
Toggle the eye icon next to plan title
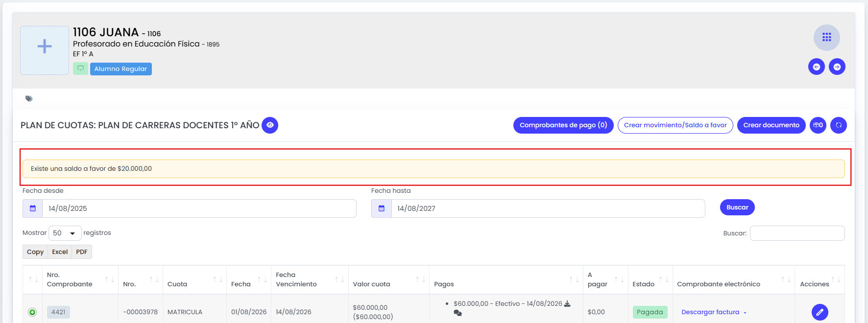pyautogui.click(x=270, y=125)
